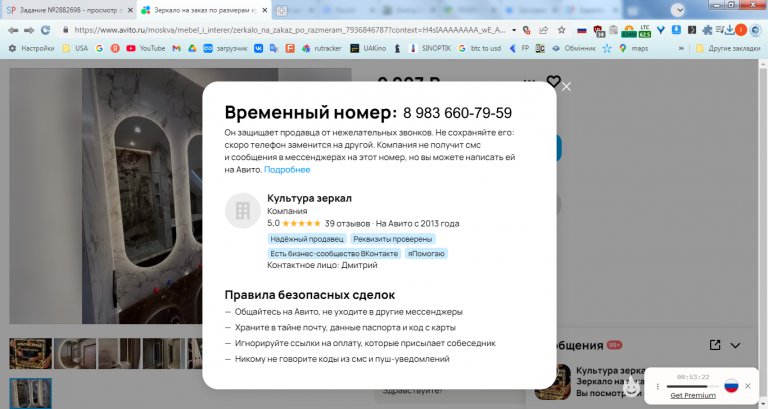
Task: Open the VK bookmark icon
Action: (x=258, y=48)
